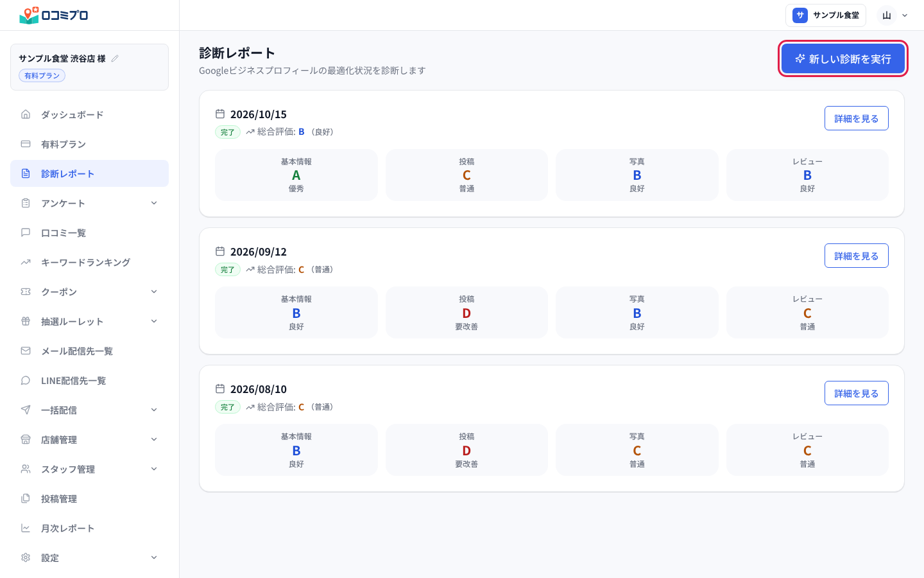Screen dimensions: 924x578
Task: Click the 総合評価: B (良好) text
Action: click(295, 132)
